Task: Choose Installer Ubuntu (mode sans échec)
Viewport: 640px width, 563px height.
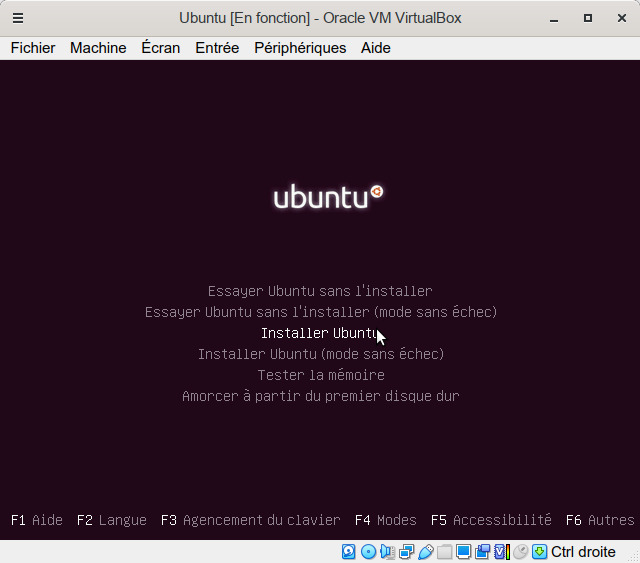Action: (x=320, y=354)
